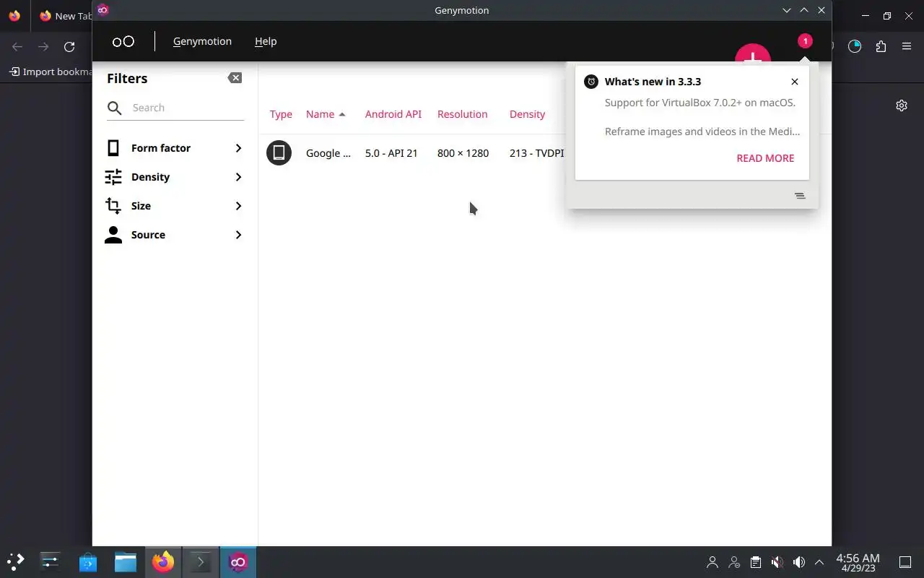
Task: Open the terminal taskbar entry
Action: (x=201, y=561)
